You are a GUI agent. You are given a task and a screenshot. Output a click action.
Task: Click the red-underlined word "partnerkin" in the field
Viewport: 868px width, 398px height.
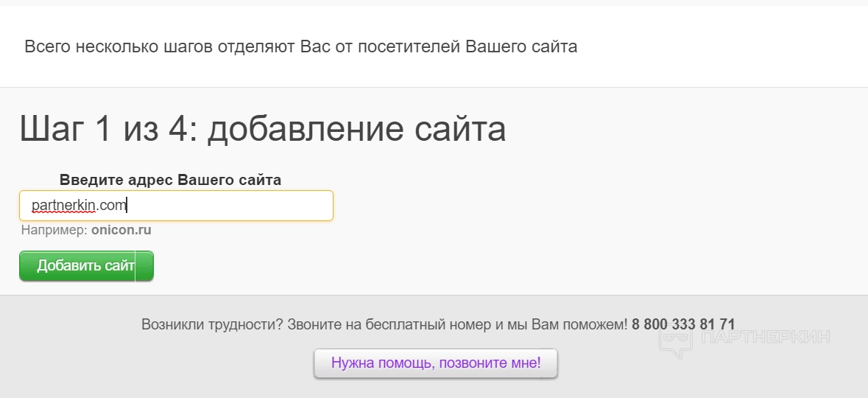click(64, 205)
